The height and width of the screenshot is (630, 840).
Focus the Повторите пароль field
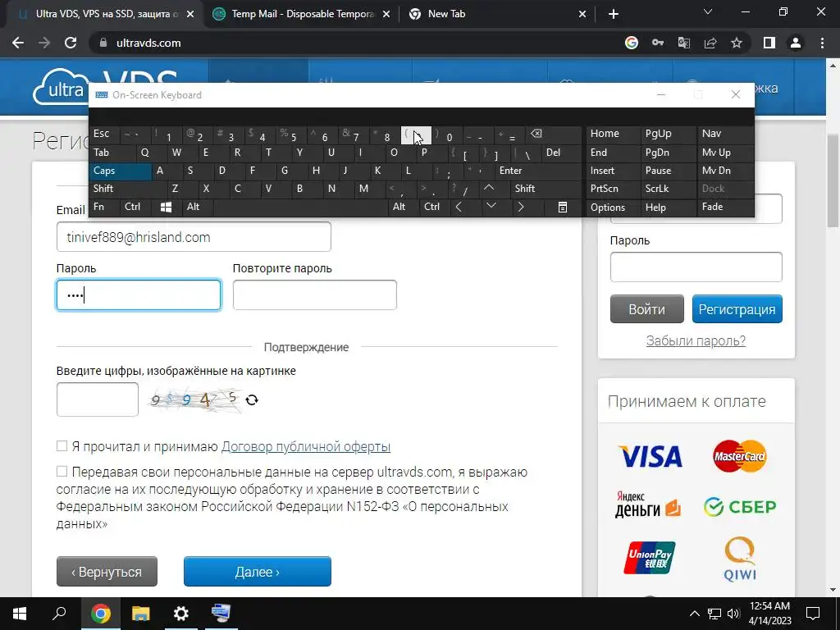coord(314,294)
